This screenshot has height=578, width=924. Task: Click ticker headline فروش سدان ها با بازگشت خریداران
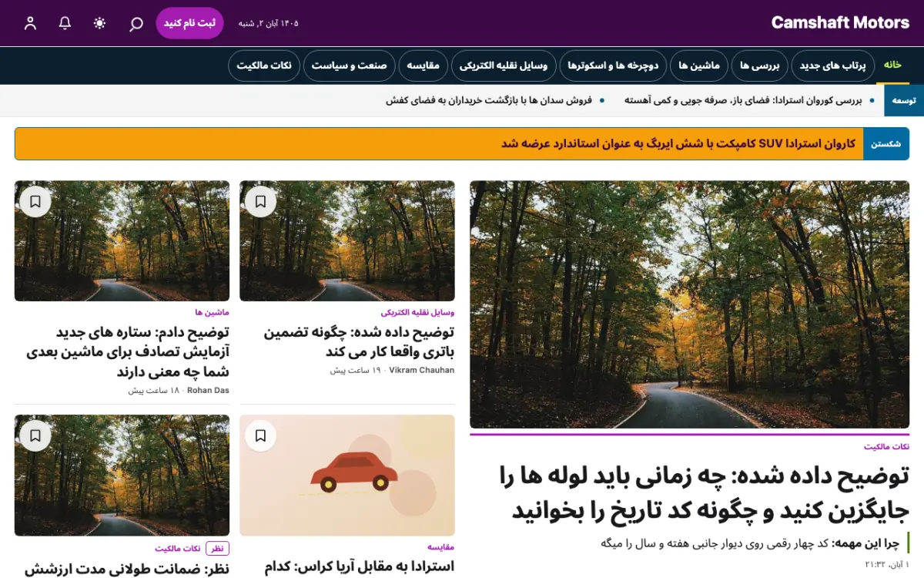488,100
